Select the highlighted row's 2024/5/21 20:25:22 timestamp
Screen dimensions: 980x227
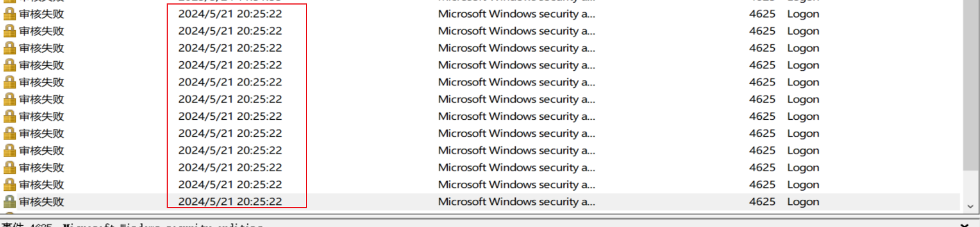point(230,201)
